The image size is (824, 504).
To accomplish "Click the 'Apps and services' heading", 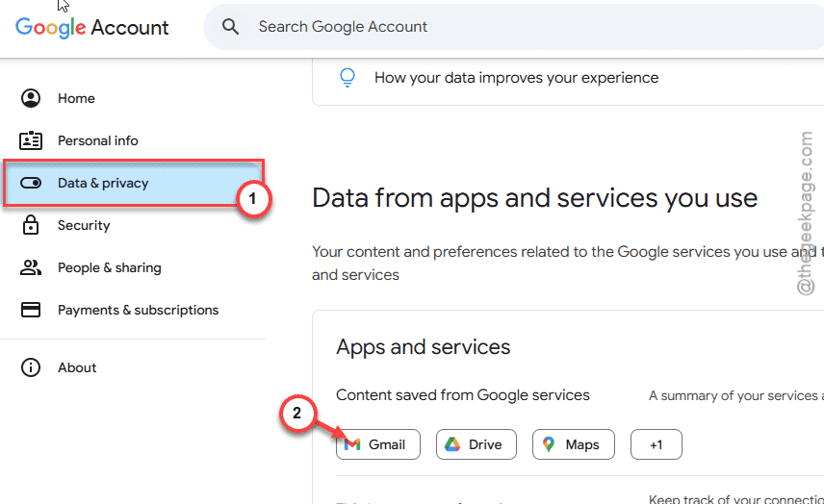I will point(423,347).
